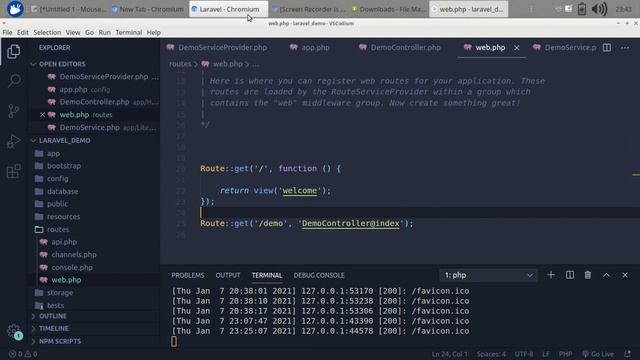Switch to Laravel - Chromium taskbar window
This screenshot has width=640, height=360.
click(229, 9)
